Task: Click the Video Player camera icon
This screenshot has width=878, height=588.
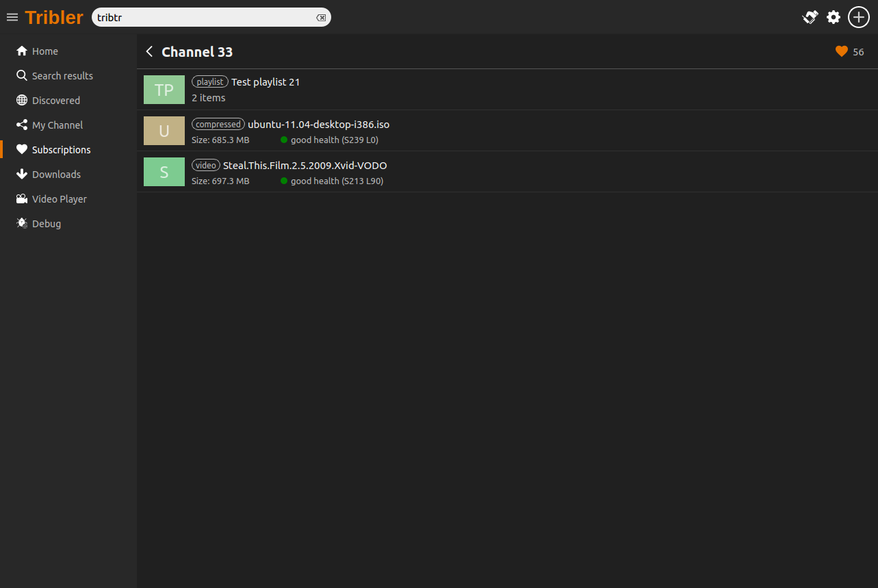Action: (x=22, y=199)
